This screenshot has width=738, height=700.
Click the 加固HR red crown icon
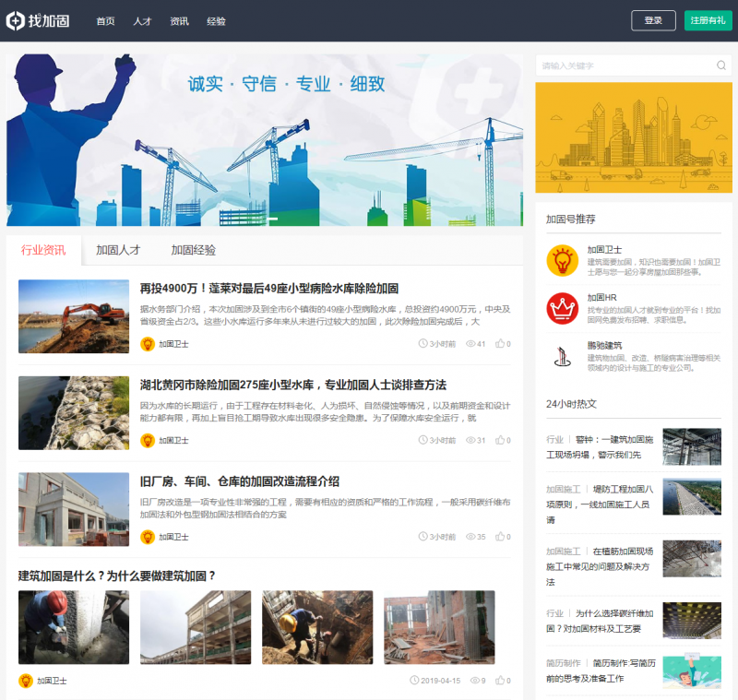coord(563,309)
